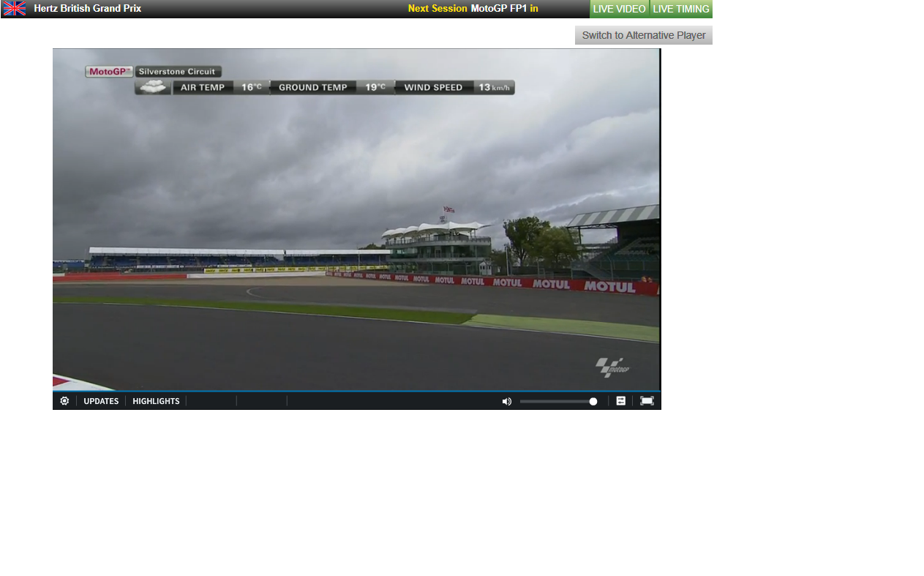Click the 16°C air temperature value
The width and height of the screenshot is (924, 576).
pos(252,87)
